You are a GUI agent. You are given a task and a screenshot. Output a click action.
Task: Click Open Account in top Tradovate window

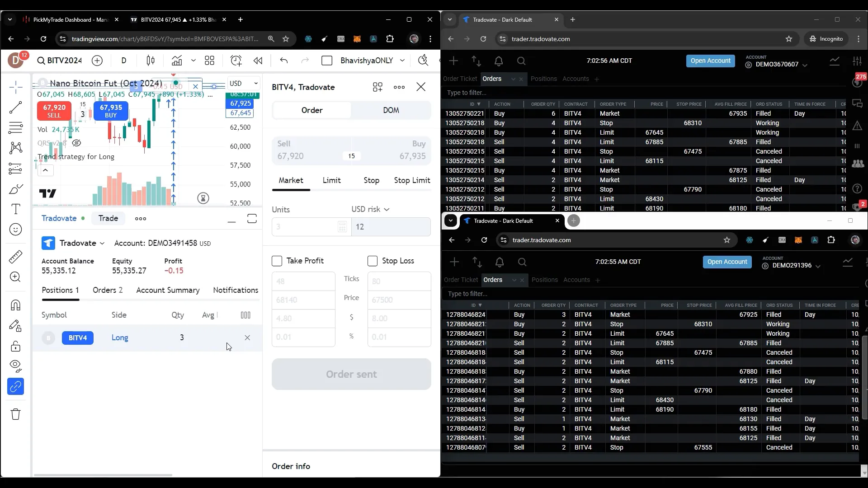(x=710, y=61)
